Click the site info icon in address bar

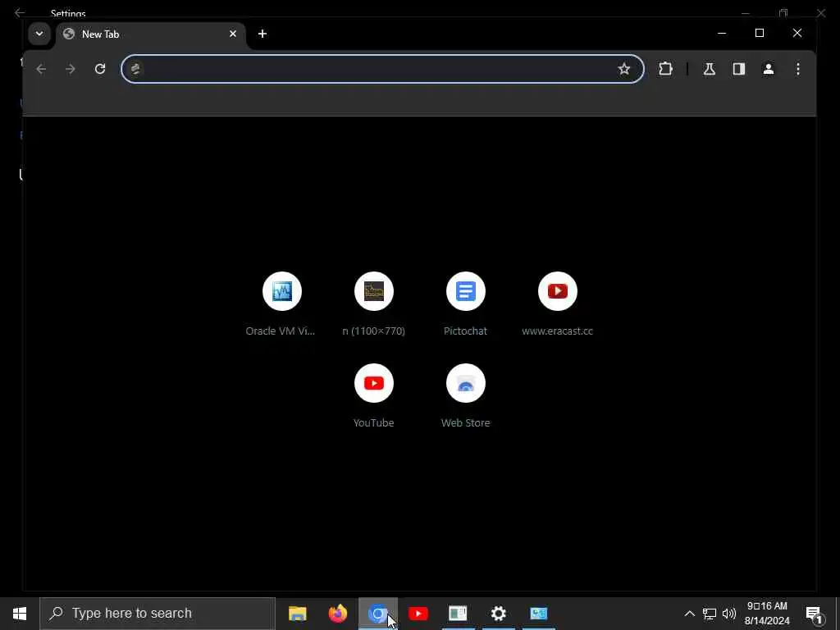[135, 69]
